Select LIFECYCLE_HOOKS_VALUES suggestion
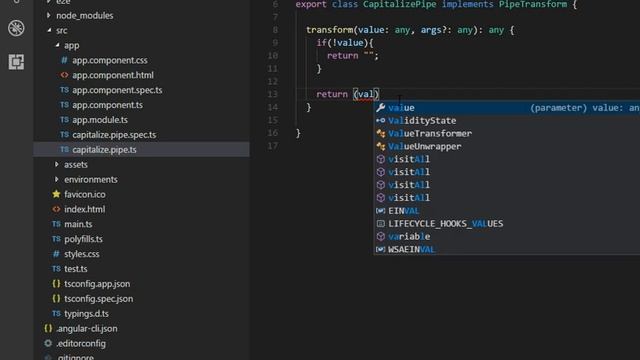The height and width of the screenshot is (360, 640). pyautogui.click(x=507, y=224)
